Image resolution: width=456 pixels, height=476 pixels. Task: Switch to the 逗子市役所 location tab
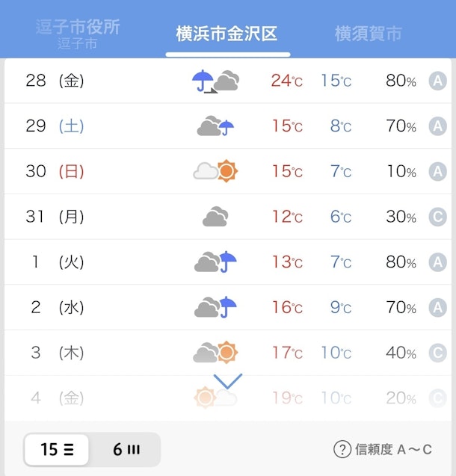[x=78, y=33]
